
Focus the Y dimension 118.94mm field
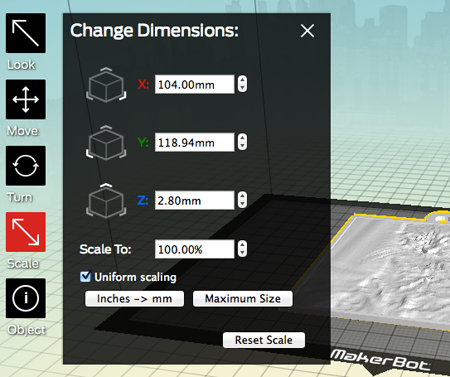[x=195, y=142]
